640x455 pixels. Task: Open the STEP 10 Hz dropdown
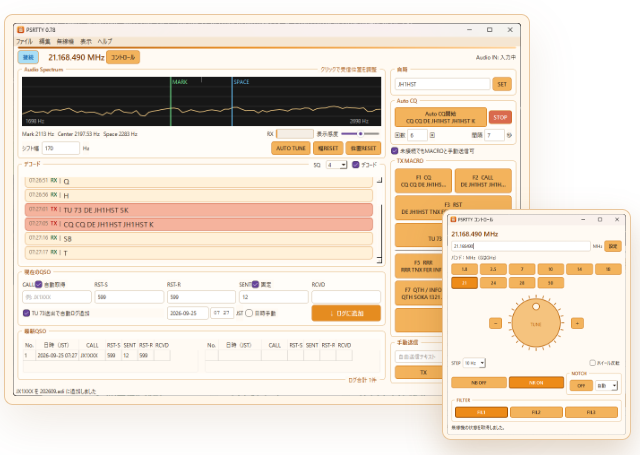pos(474,363)
